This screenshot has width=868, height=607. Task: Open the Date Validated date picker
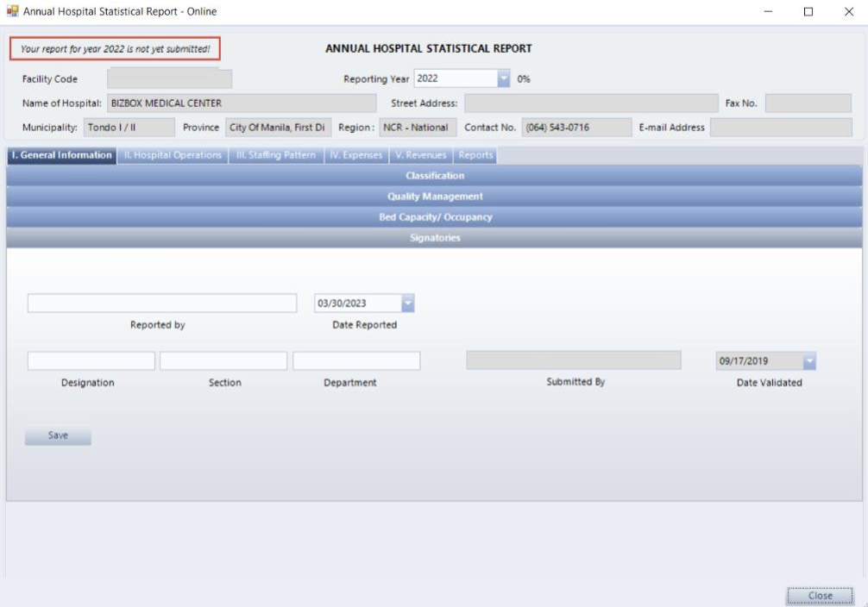(808, 361)
